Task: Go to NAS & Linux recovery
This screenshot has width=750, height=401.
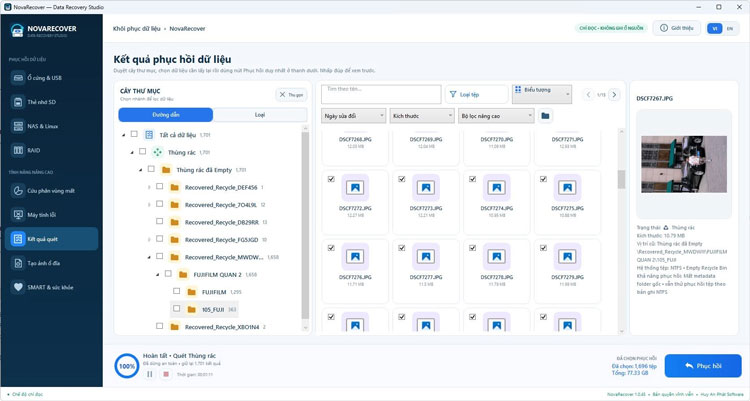Action: tap(51, 126)
